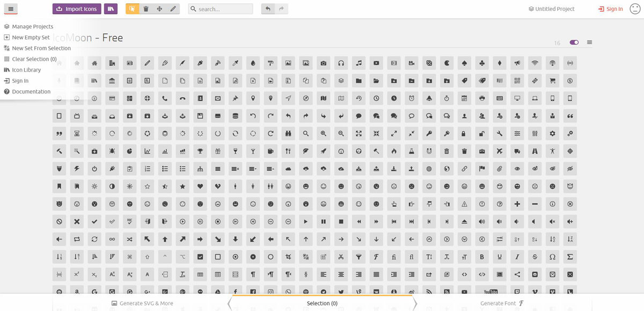This screenshot has width=644, height=311.
Task: Pick the music note icon
Action: [x=358, y=63]
